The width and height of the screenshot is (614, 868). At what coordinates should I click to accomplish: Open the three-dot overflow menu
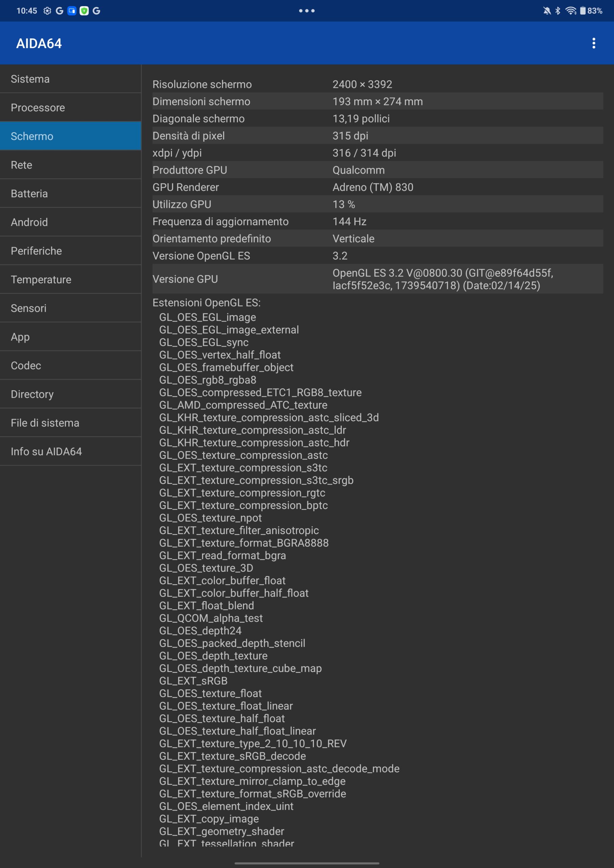pos(594,43)
